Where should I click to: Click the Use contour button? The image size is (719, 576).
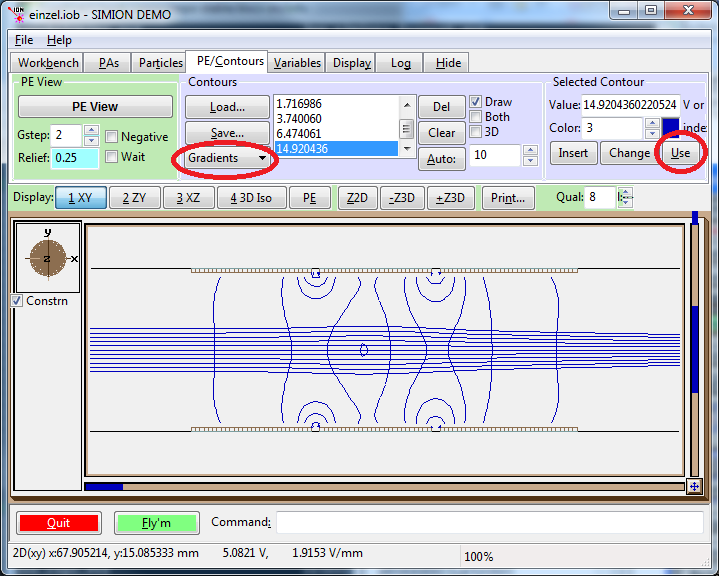[x=680, y=153]
